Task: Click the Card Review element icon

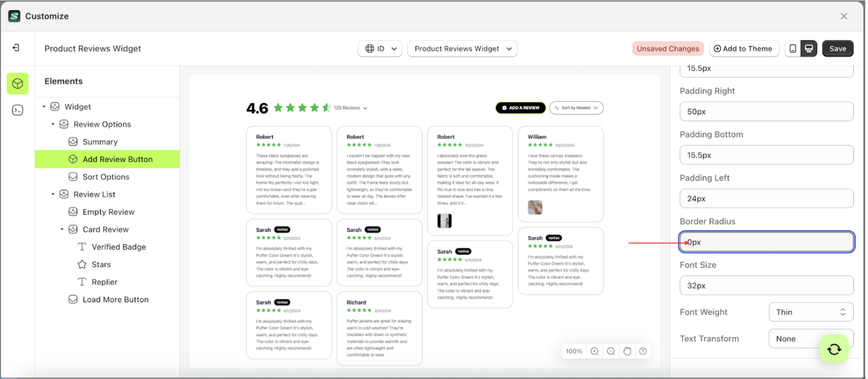Action: coord(73,229)
